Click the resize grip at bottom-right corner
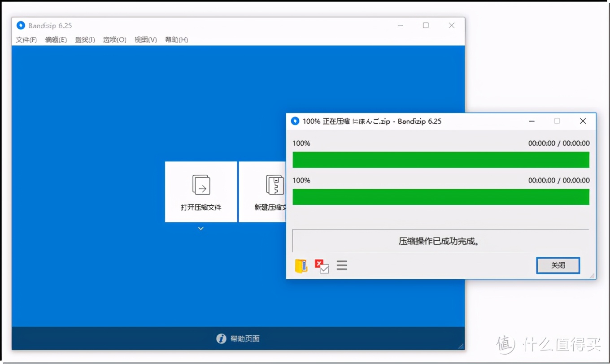This screenshot has width=610, height=364. (461, 346)
